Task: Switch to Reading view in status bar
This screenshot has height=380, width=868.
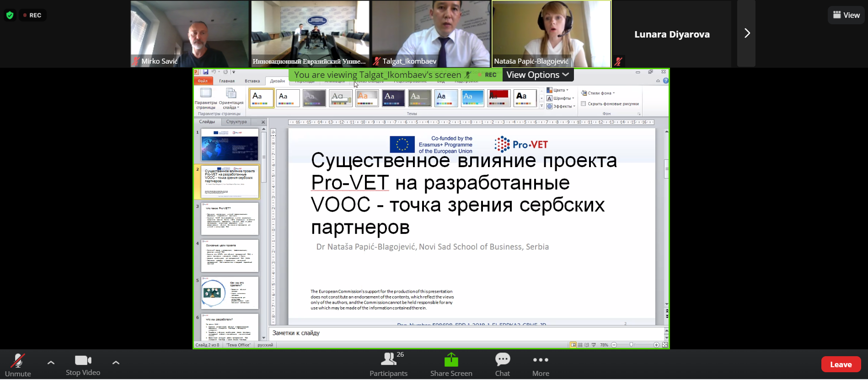Action: pos(587,345)
